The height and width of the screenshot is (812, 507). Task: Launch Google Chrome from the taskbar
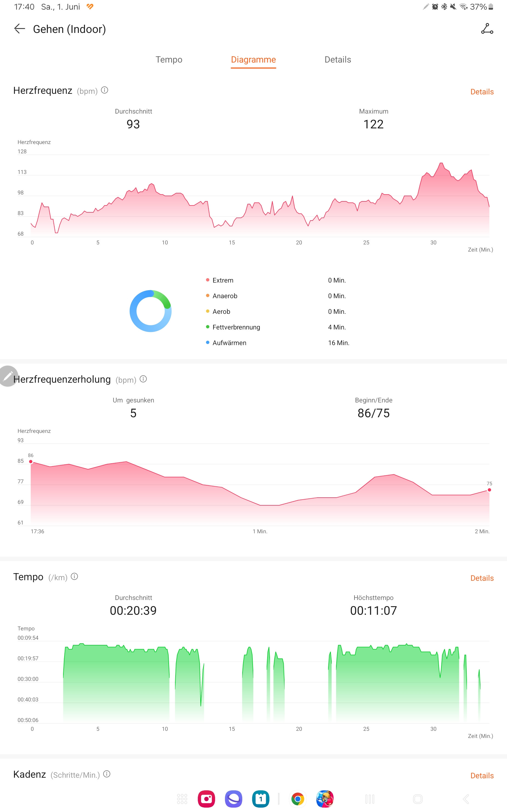click(x=298, y=799)
